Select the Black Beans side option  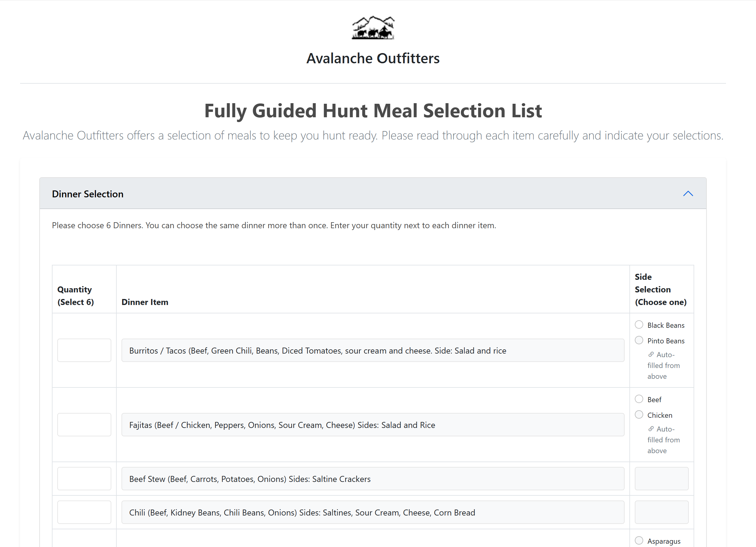point(639,324)
